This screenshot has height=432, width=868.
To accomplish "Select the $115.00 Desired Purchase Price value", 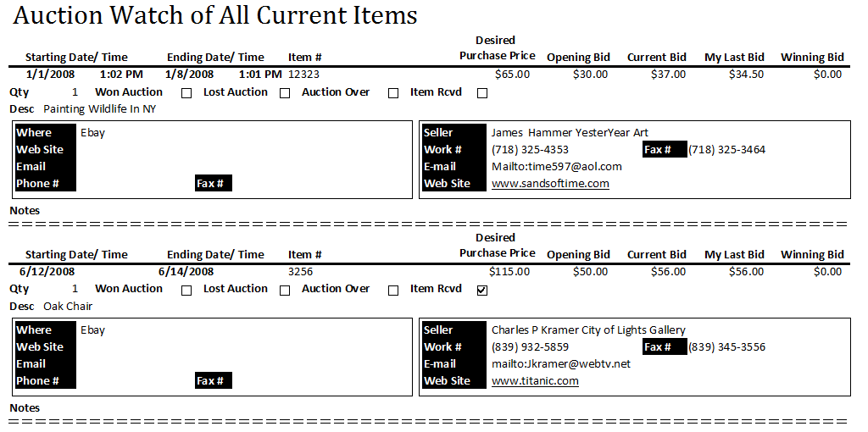I will pyautogui.click(x=509, y=272).
